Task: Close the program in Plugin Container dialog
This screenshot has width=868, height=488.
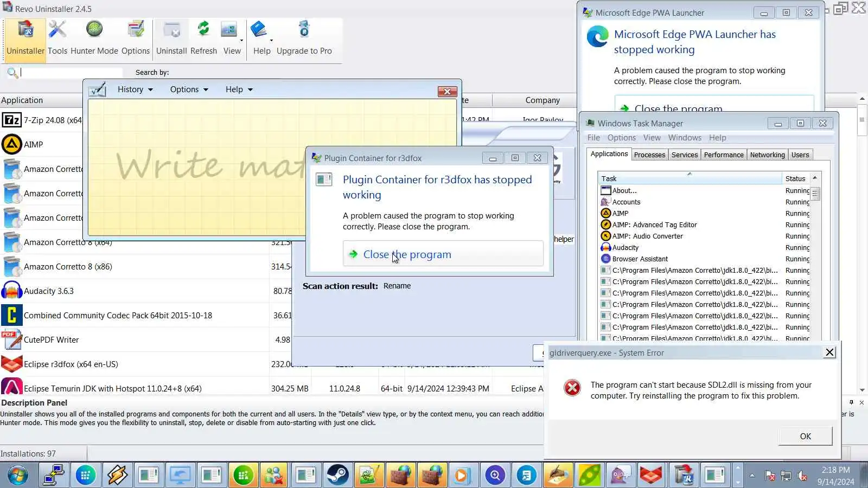Action: [x=443, y=254]
